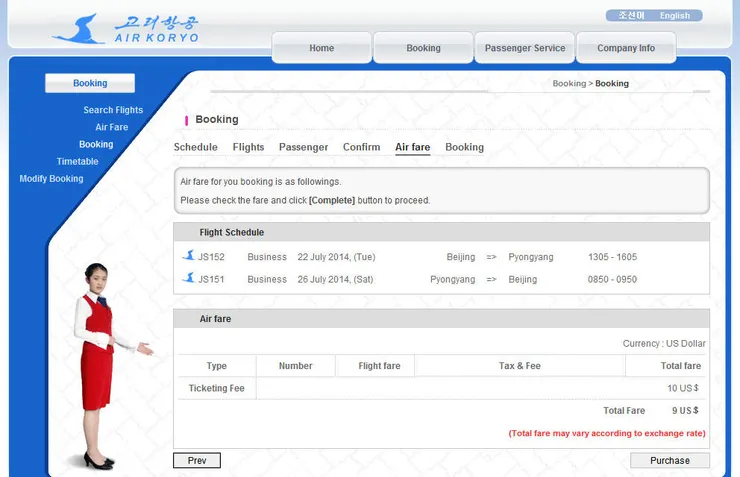Image resolution: width=740 pixels, height=477 pixels.
Task: Click flight number JS152
Action: [x=211, y=257]
